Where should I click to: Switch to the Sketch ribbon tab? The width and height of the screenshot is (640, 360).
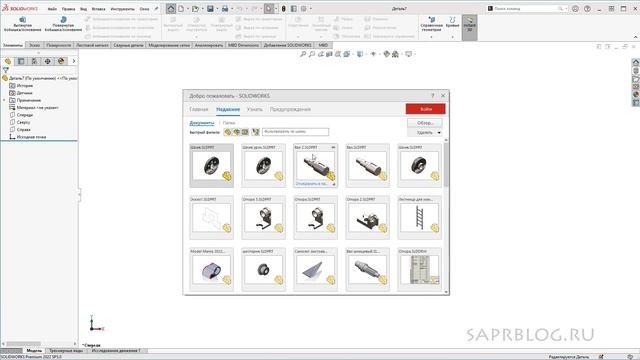(x=34, y=45)
